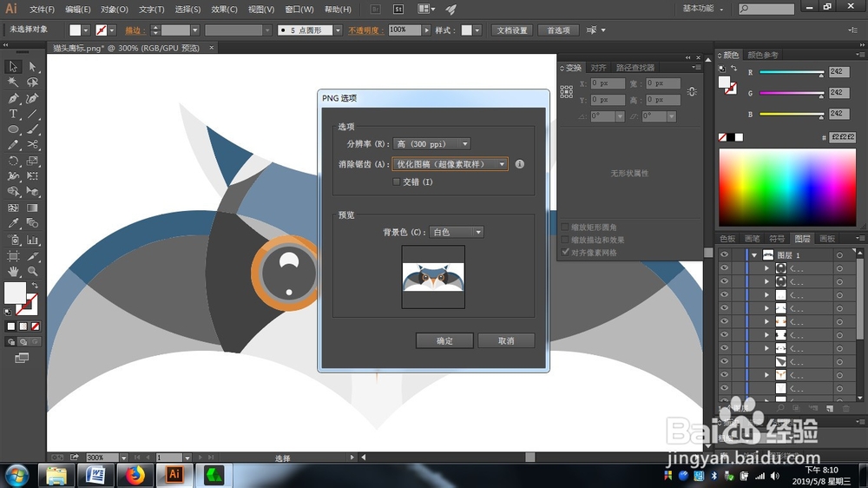Uncheck the 对齐像素网格 option
Viewport: 868px width, 488px height.
tap(565, 252)
